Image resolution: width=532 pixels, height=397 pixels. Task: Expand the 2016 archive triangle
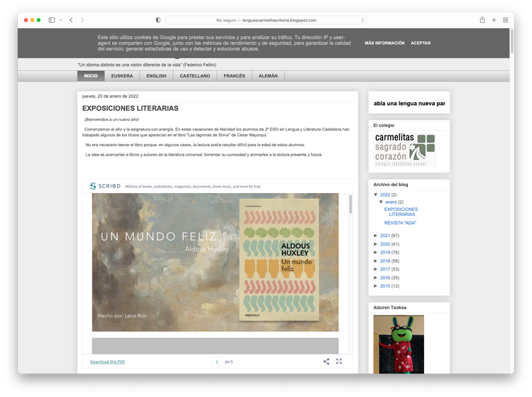pos(375,278)
